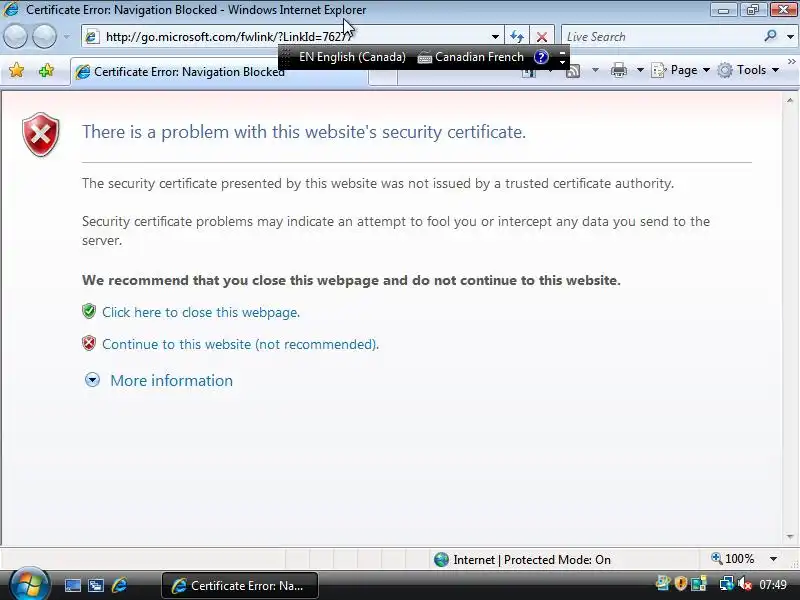
Task: Click the muted volume tray icon
Action: pos(745,584)
